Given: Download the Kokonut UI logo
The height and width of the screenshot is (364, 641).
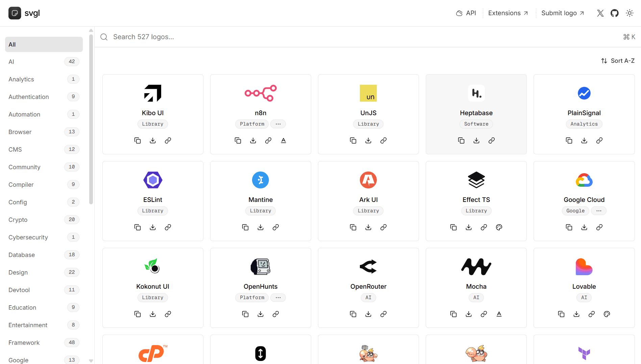Looking at the screenshot, I should click(153, 314).
